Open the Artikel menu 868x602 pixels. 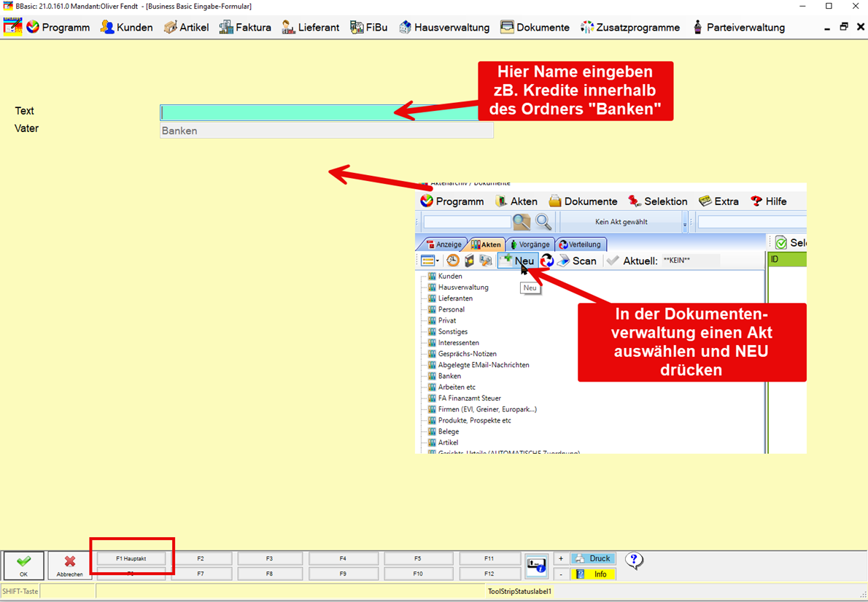(x=187, y=27)
